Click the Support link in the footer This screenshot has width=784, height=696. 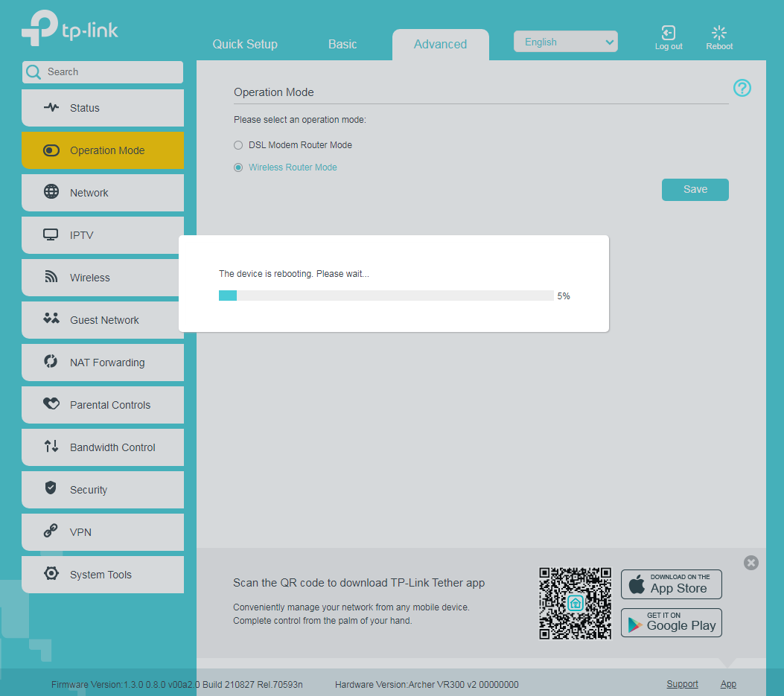tap(682, 684)
